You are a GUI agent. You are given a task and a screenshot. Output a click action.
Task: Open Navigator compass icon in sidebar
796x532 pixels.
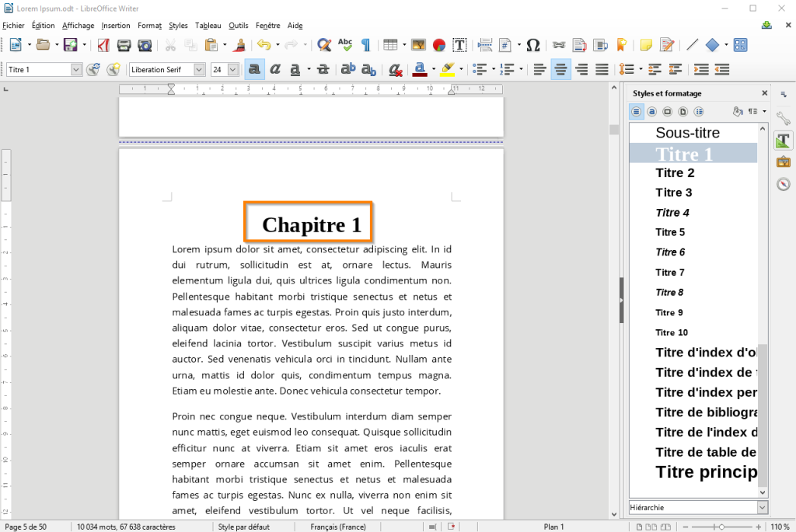click(x=784, y=184)
